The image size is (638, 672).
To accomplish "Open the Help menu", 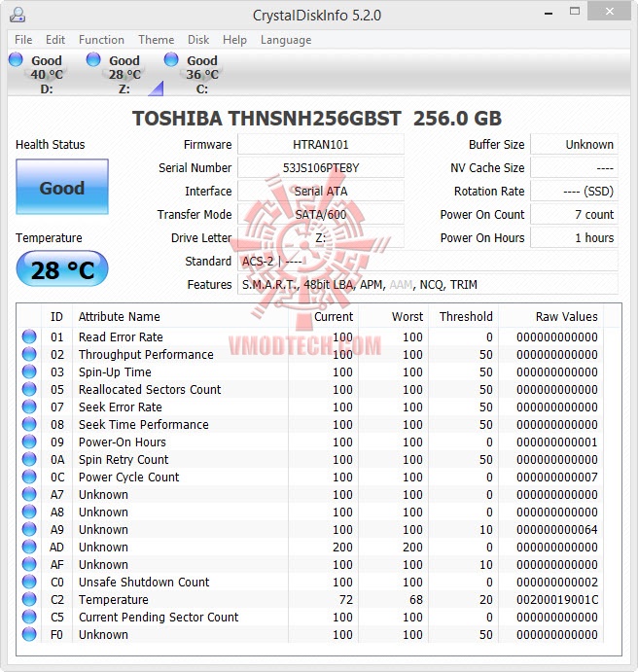I will click(x=234, y=40).
